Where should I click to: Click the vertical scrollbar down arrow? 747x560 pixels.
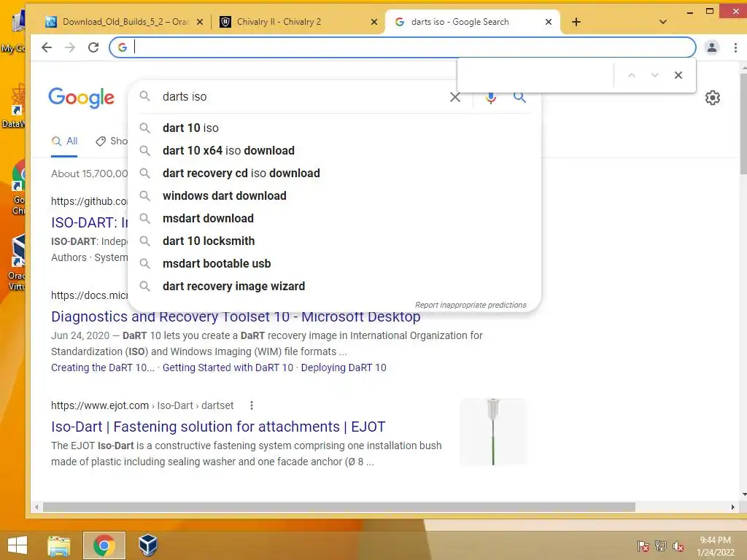[x=743, y=495]
